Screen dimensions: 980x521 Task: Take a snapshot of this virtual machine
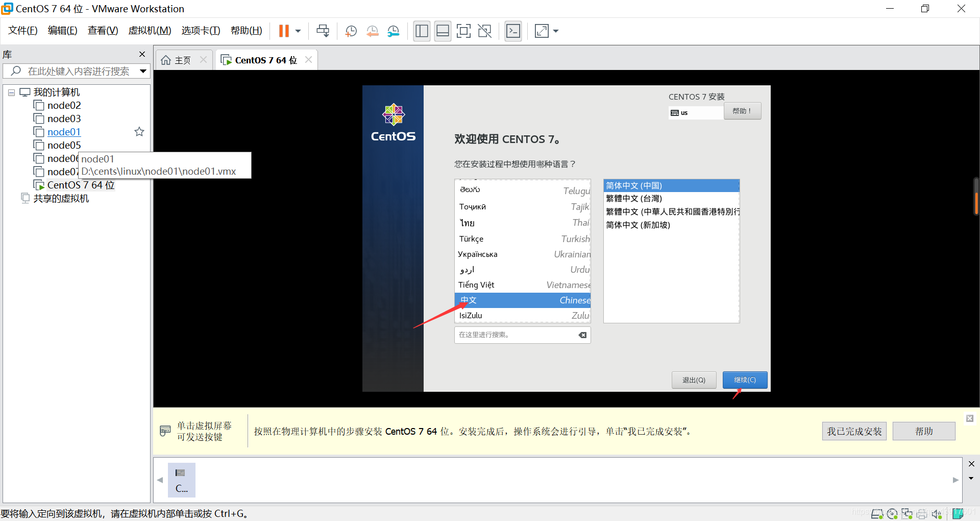(x=351, y=31)
